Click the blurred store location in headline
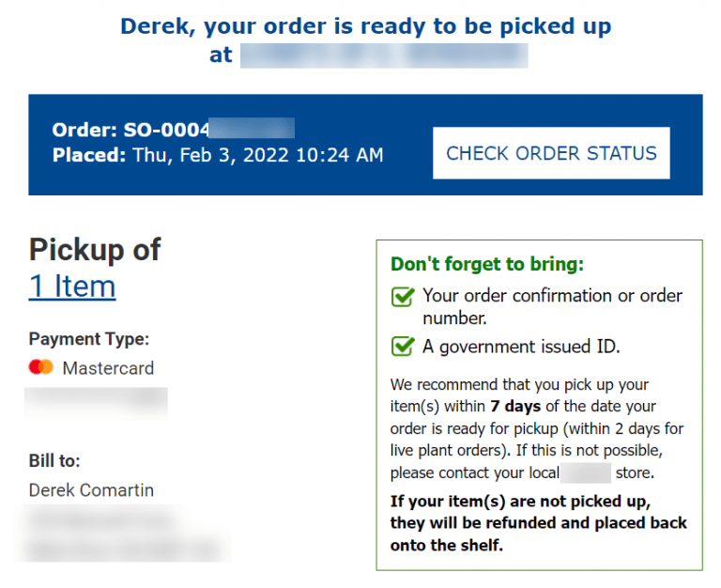 383,55
